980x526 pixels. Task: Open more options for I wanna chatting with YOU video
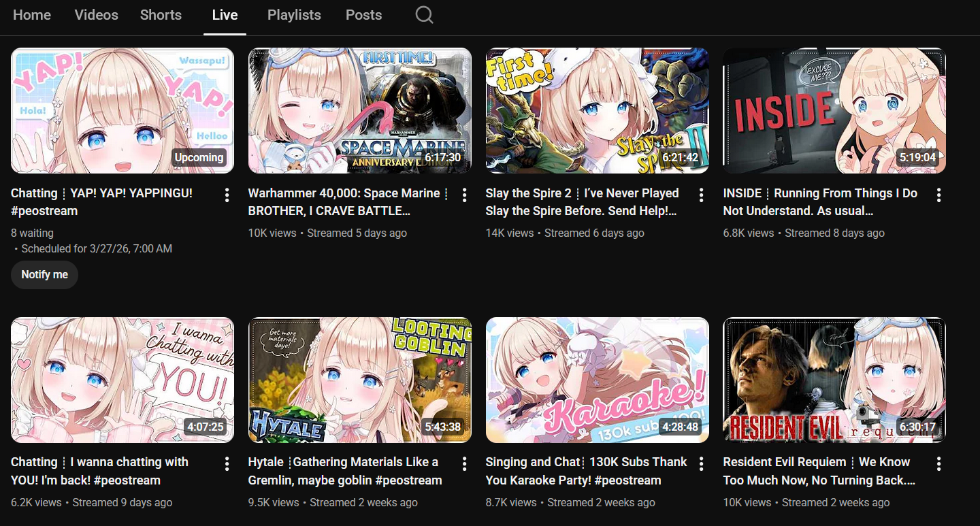pyautogui.click(x=227, y=465)
